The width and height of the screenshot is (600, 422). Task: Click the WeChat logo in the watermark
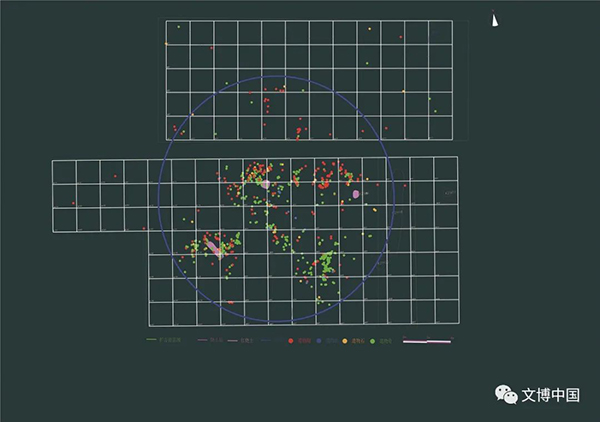point(509,394)
